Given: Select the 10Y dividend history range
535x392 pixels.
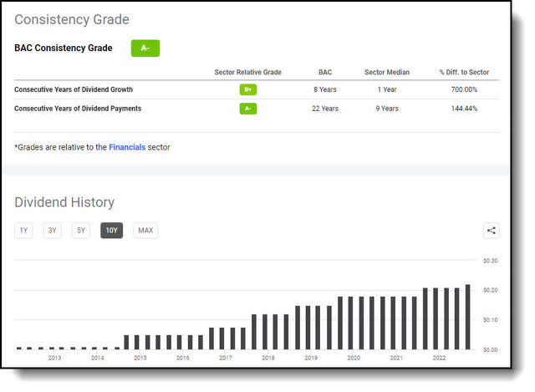Looking at the screenshot, I should 111,231.
